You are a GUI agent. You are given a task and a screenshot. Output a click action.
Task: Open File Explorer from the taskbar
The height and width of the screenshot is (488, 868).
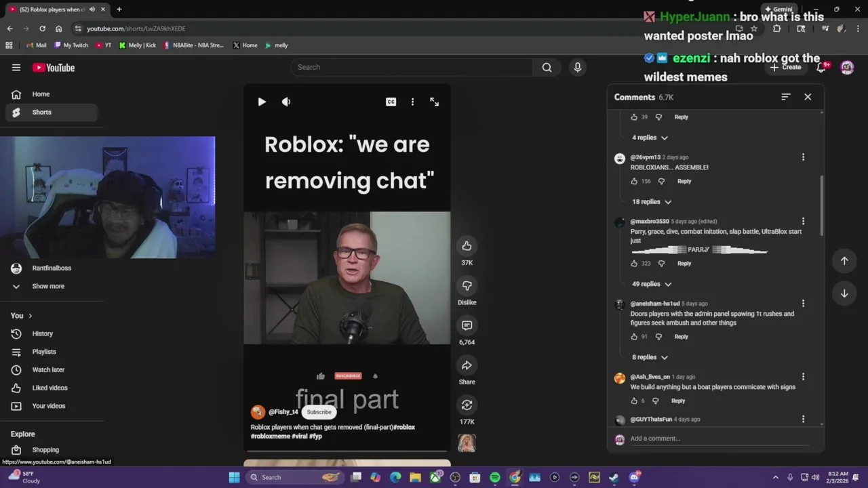click(415, 477)
